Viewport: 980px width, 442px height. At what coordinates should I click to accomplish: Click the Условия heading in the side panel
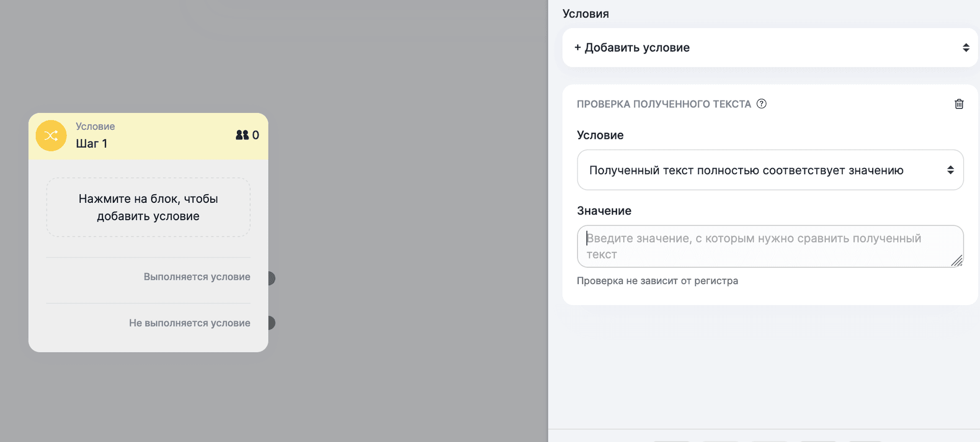tap(585, 14)
